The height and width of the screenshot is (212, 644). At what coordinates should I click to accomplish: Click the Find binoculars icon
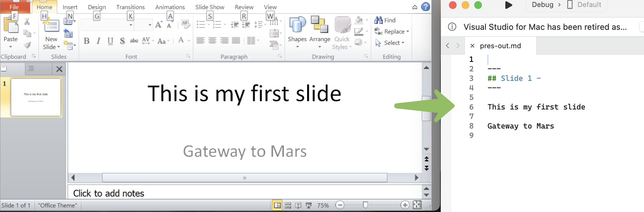click(378, 20)
